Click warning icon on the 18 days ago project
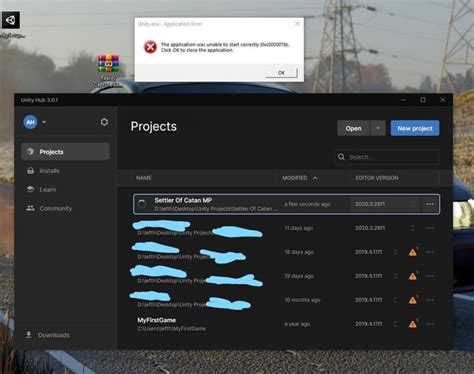Screen dimensions: 474x374 [x=413, y=252]
